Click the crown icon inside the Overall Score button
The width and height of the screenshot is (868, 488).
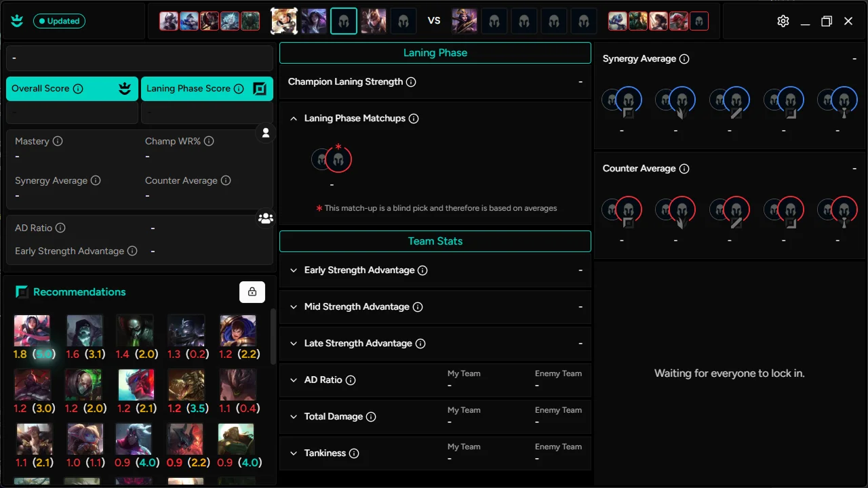tap(125, 88)
